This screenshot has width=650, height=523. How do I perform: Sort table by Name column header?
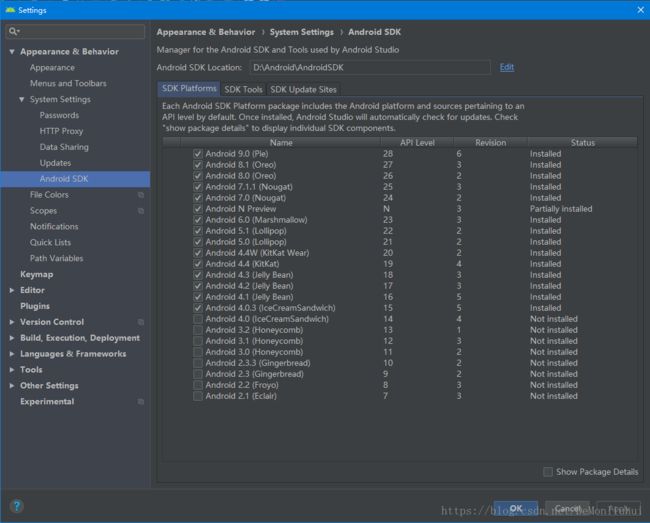[x=281, y=143]
